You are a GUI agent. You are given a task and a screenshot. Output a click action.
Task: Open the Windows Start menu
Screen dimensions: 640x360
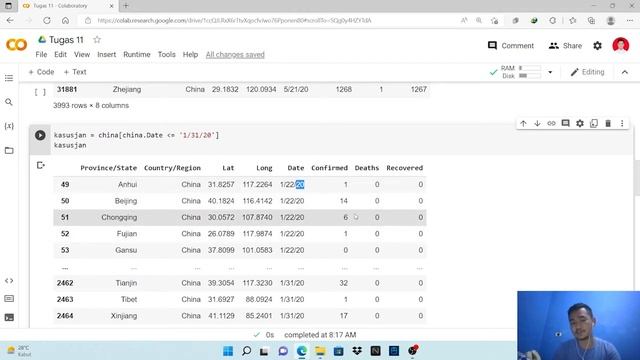tap(228, 351)
